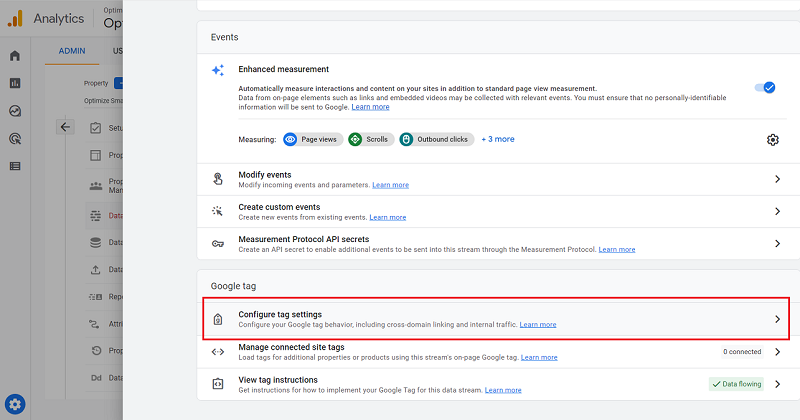Open Learn more for Create custom events
Image resolution: width=800 pixels, height=420 pixels.
point(388,217)
